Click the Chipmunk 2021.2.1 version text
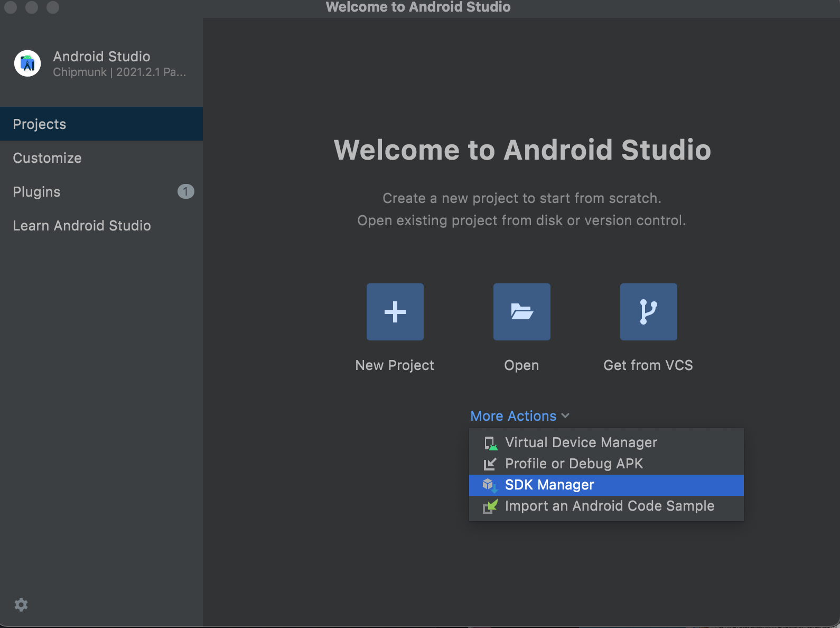The height and width of the screenshot is (628, 840). click(x=119, y=72)
